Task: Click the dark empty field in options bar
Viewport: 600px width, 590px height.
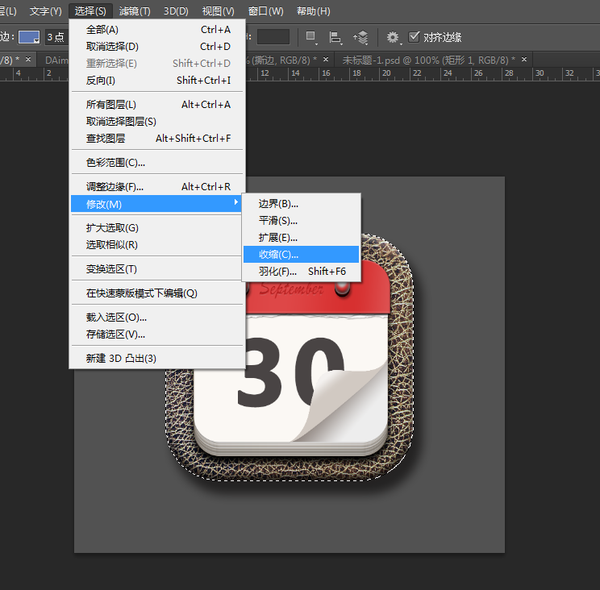Action: (x=273, y=37)
